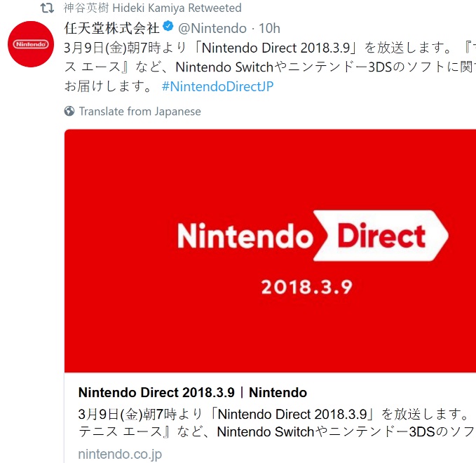Click the word Retweeted in the top line
This screenshot has width=476, height=463.
[x=217, y=9]
